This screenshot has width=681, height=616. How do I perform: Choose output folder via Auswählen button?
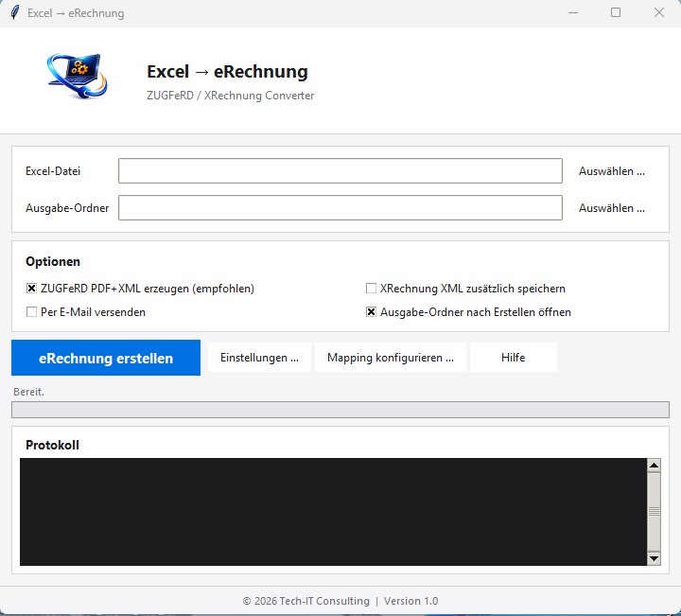click(612, 208)
